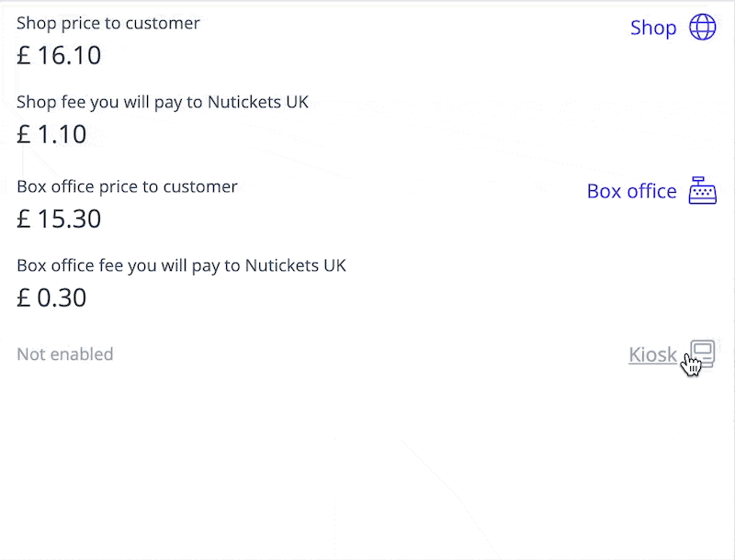The image size is (735, 560).
Task: Enable the Kiosk sales channel
Action: coord(652,354)
